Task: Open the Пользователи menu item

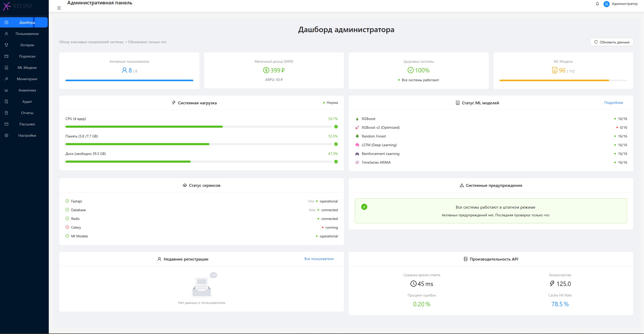Action: click(x=27, y=34)
